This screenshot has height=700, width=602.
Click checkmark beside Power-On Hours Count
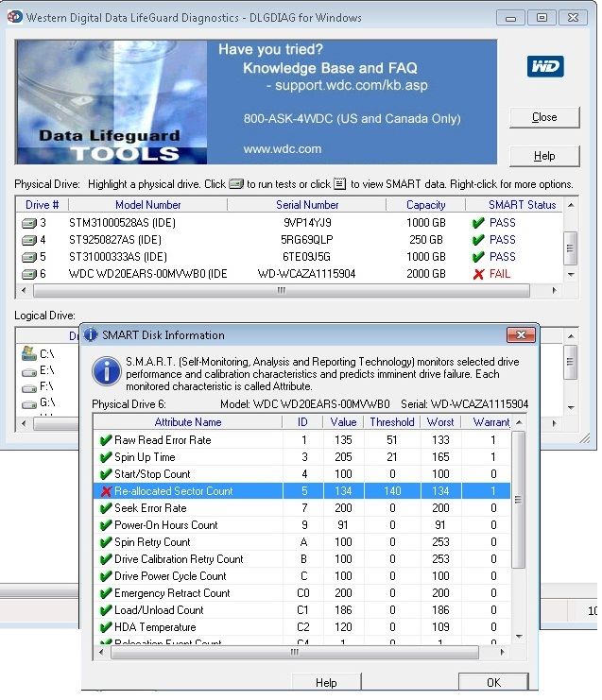tap(106, 525)
